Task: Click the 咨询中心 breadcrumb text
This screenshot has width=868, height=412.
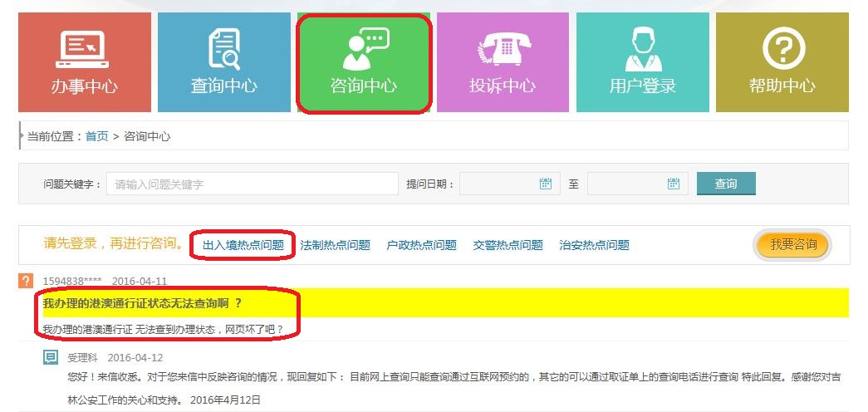Action: click(147, 136)
